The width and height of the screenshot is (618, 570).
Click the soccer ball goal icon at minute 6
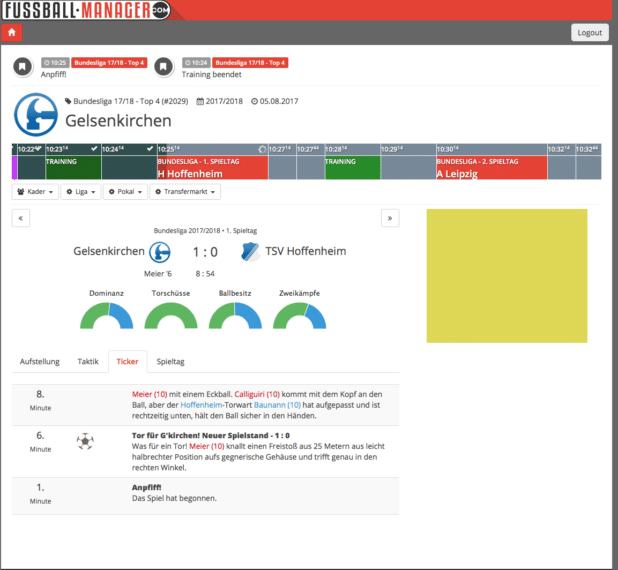pyautogui.click(x=85, y=441)
